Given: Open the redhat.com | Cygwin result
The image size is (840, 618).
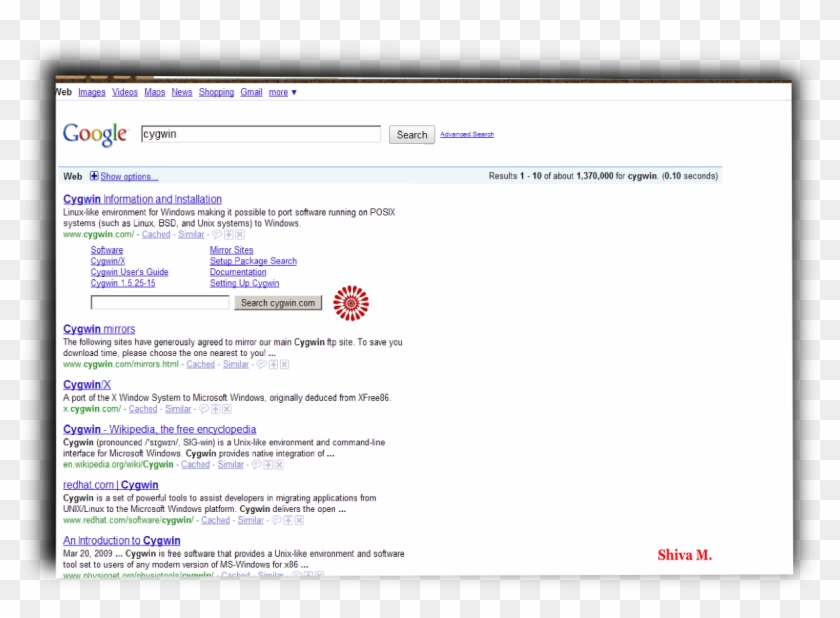Looking at the screenshot, I should coord(111,485).
